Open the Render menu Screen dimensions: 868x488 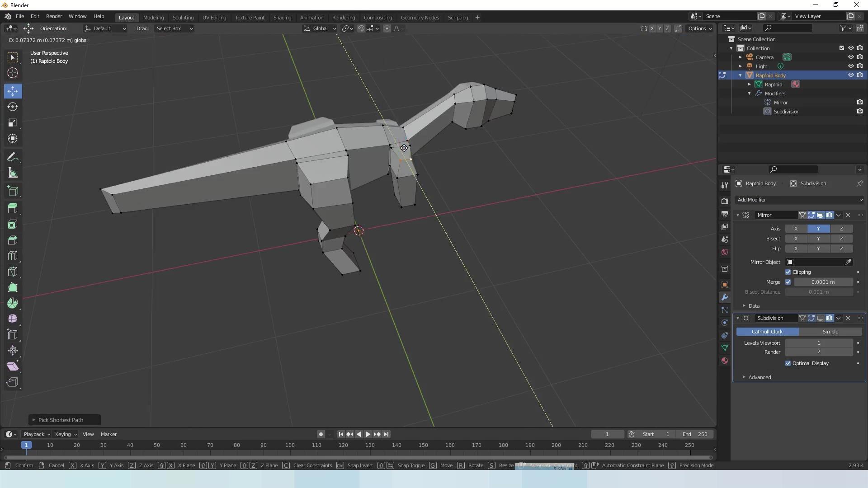[54, 16]
